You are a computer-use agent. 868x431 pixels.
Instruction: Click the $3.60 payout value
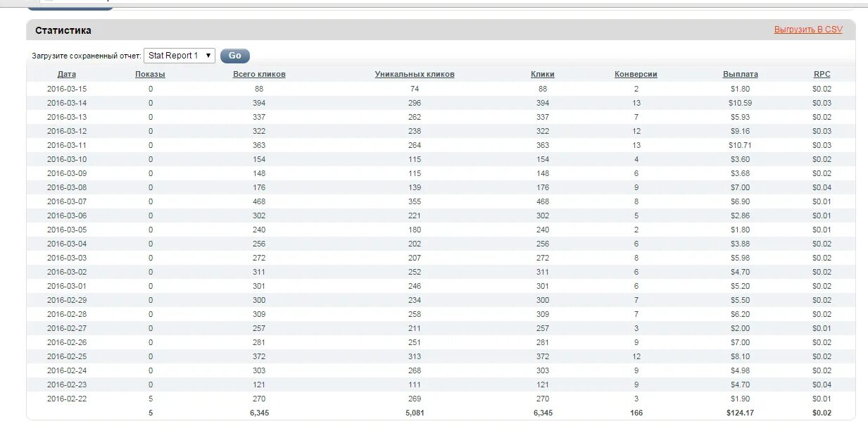[x=741, y=159]
